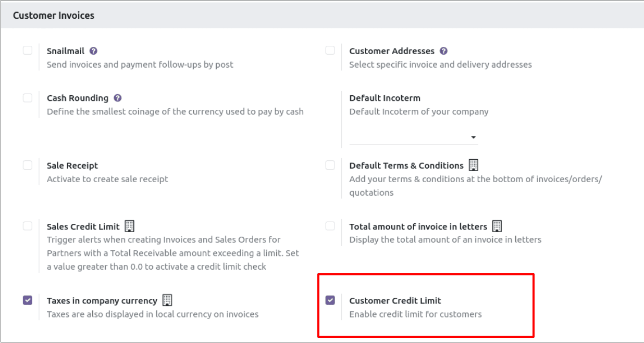
Task: Enable the Sales Credit Limit checkbox
Action: click(28, 226)
